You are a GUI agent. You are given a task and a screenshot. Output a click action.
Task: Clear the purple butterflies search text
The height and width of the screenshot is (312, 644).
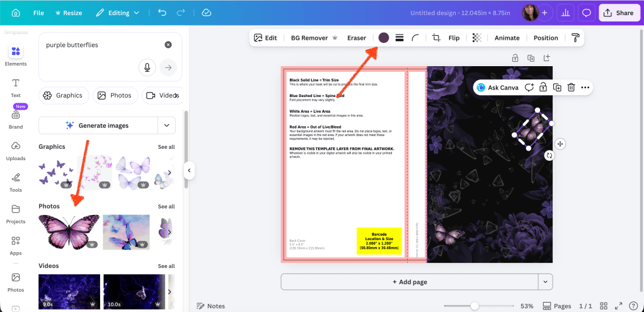click(168, 45)
